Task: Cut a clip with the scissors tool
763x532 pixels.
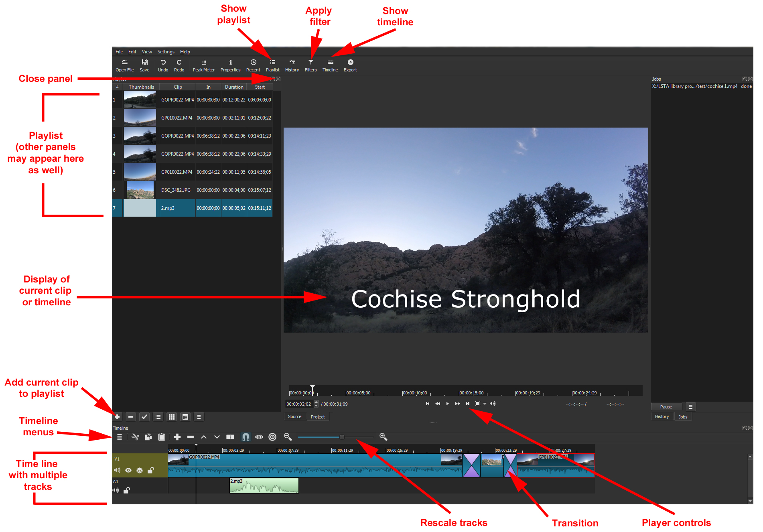Action: (135, 437)
